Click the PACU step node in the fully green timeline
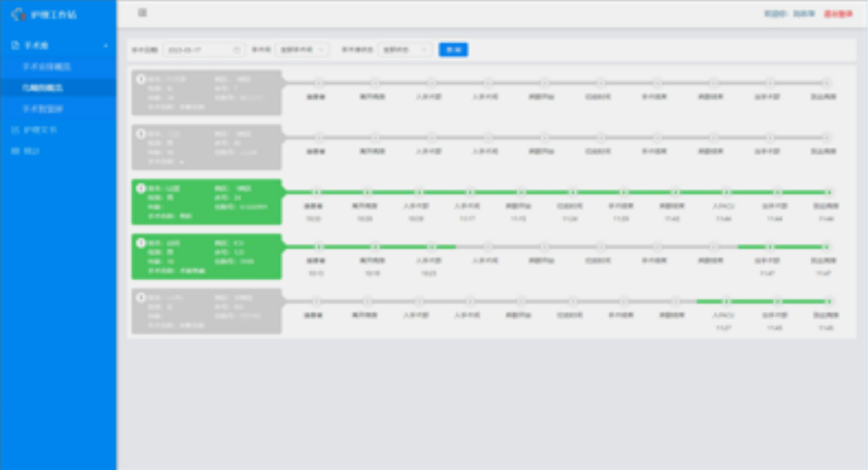Viewport: 868px width, 470px height. [726, 192]
